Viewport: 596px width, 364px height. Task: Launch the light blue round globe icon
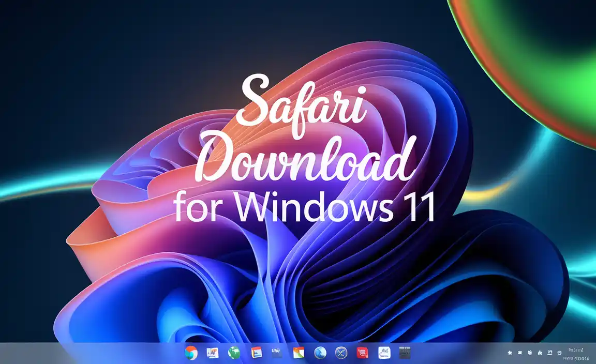[x=320, y=353]
